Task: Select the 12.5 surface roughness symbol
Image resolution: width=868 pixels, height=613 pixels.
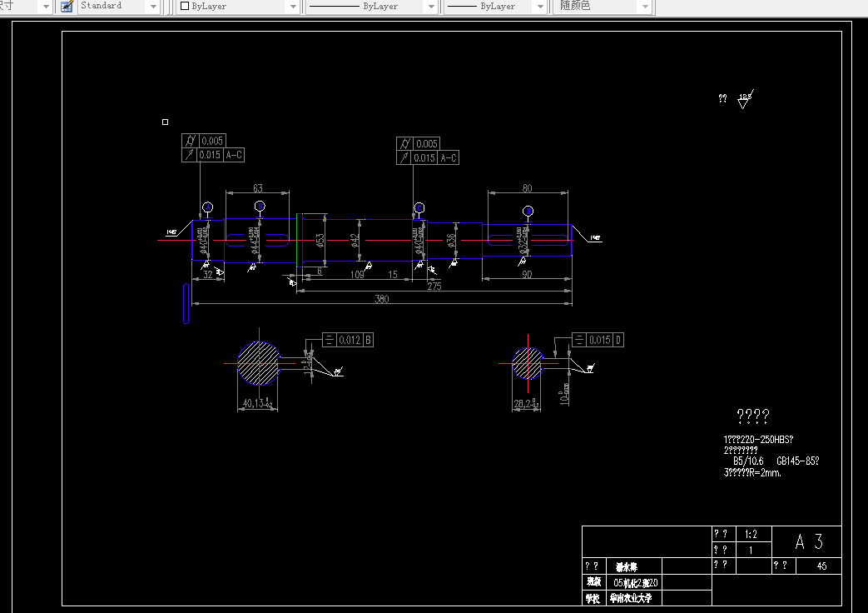Action: click(746, 99)
